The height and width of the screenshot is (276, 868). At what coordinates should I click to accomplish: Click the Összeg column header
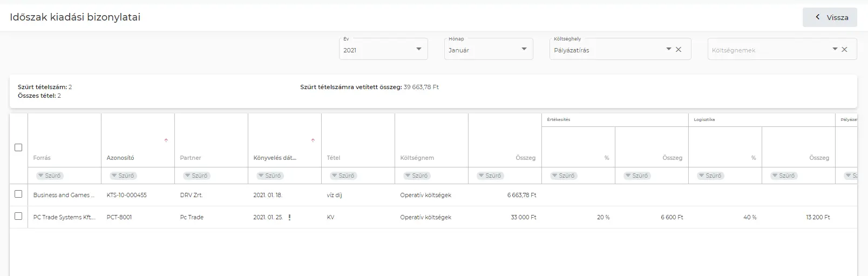coord(525,158)
